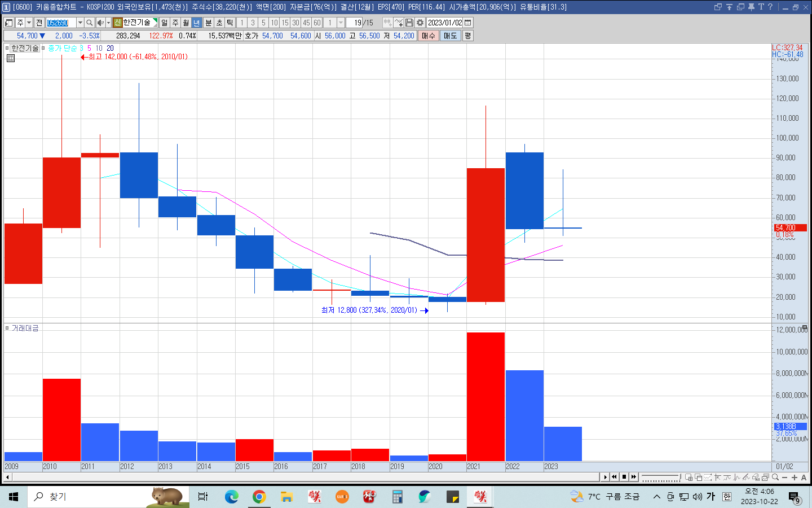Click the chart stop button
The image size is (812, 508).
click(x=624, y=477)
